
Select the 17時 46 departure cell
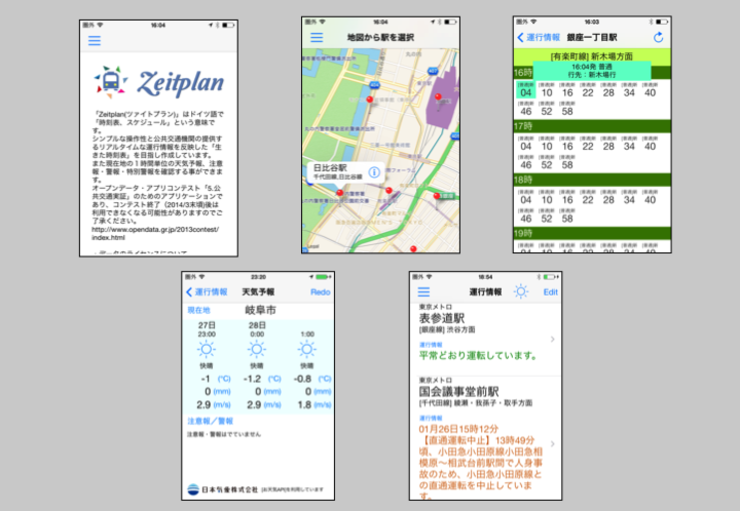[x=526, y=162]
